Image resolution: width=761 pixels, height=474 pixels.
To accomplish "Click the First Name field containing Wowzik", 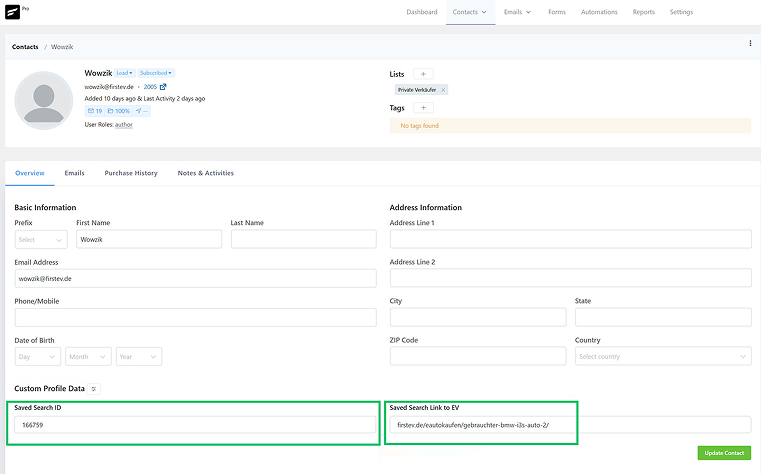I will point(149,240).
